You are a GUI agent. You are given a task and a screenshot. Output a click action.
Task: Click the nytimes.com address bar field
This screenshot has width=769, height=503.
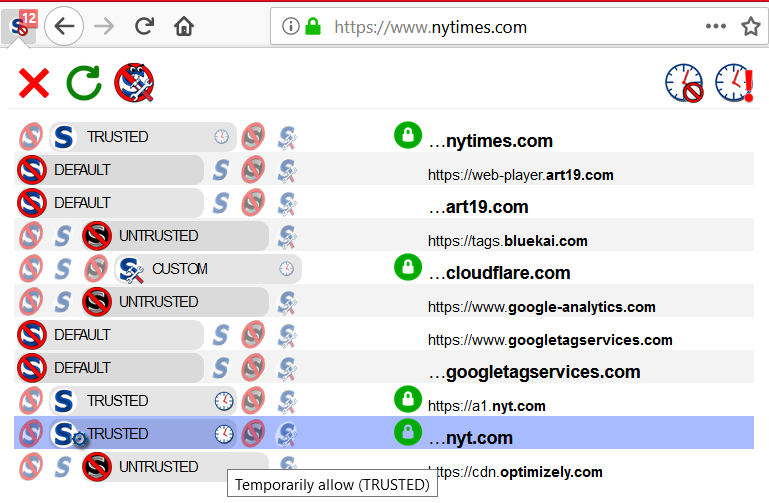point(500,27)
